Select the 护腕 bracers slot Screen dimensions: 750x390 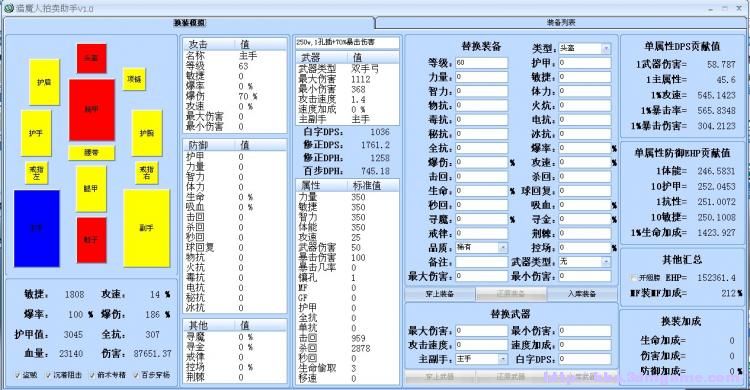pyautogui.click(x=147, y=133)
